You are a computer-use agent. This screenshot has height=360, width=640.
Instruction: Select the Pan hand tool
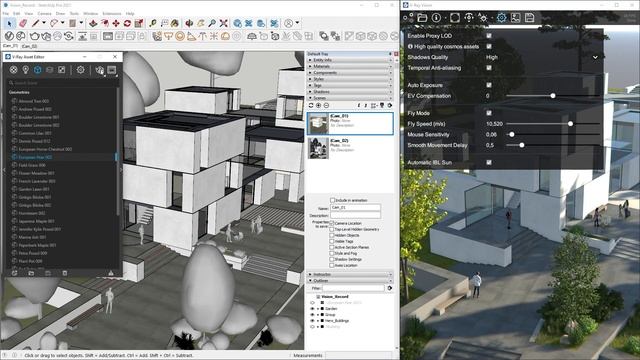point(200,23)
